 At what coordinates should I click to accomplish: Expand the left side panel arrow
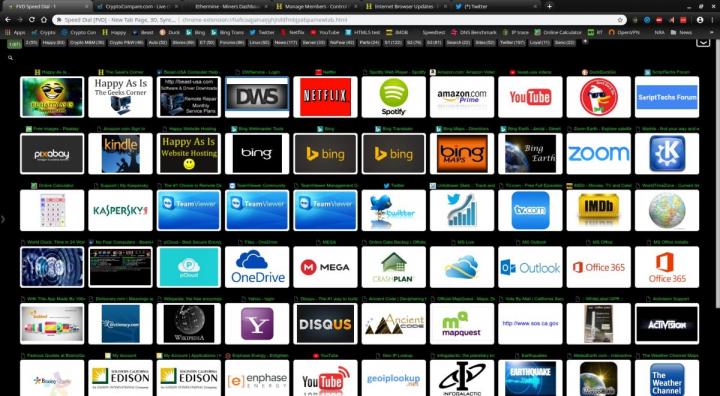click(3, 219)
